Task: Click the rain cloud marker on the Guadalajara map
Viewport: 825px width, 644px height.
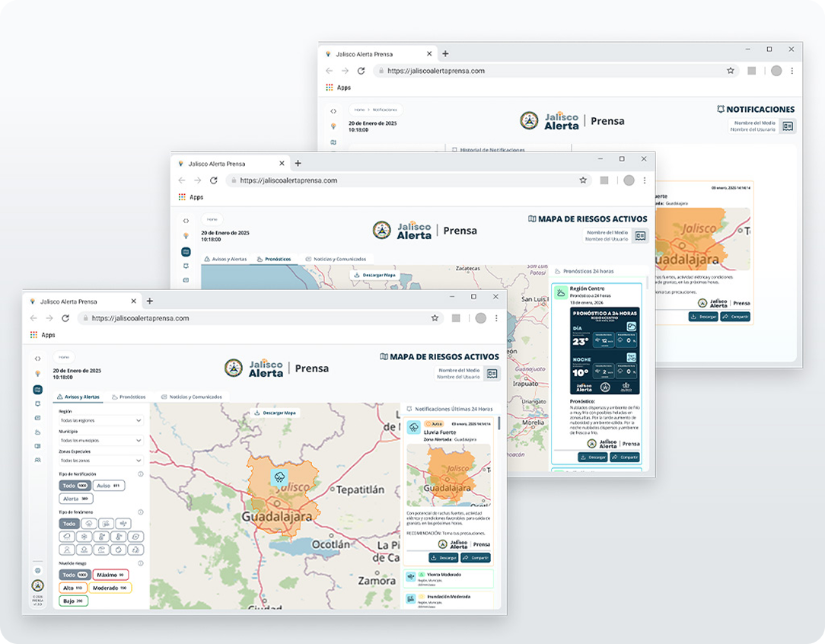Action: pos(279,478)
